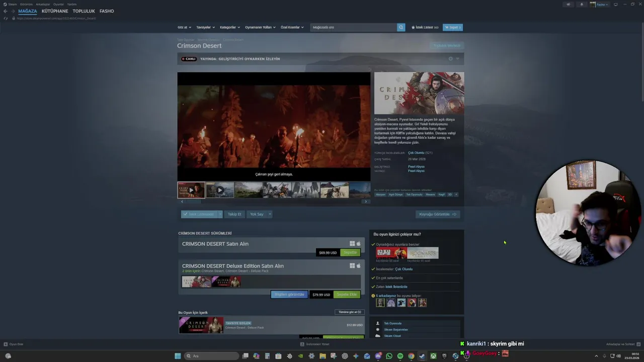
Task: Select the third screenshot thumbnail
Action: pyautogui.click(x=249, y=190)
